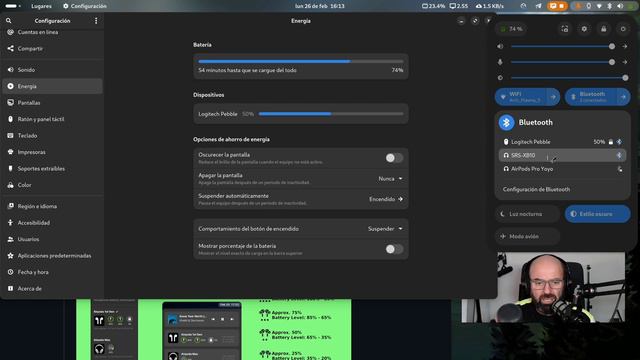
Task: Open Región e idioma settings
Action: pyautogui.click(x=52, y=206)
